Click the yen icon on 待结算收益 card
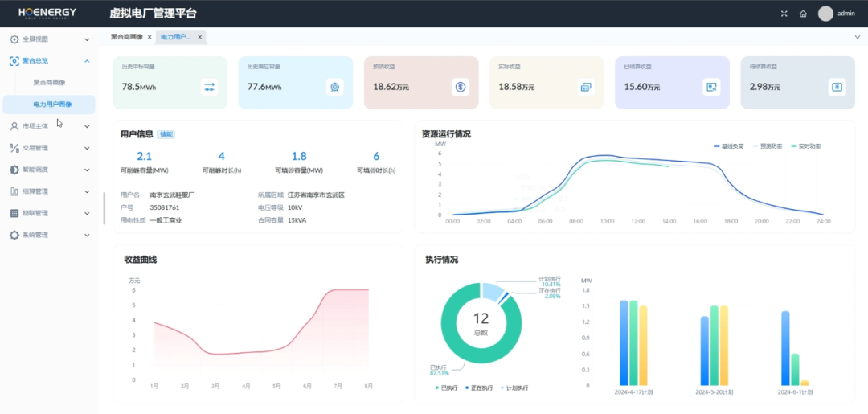This screenshot has width=868, height=414. 836,87
